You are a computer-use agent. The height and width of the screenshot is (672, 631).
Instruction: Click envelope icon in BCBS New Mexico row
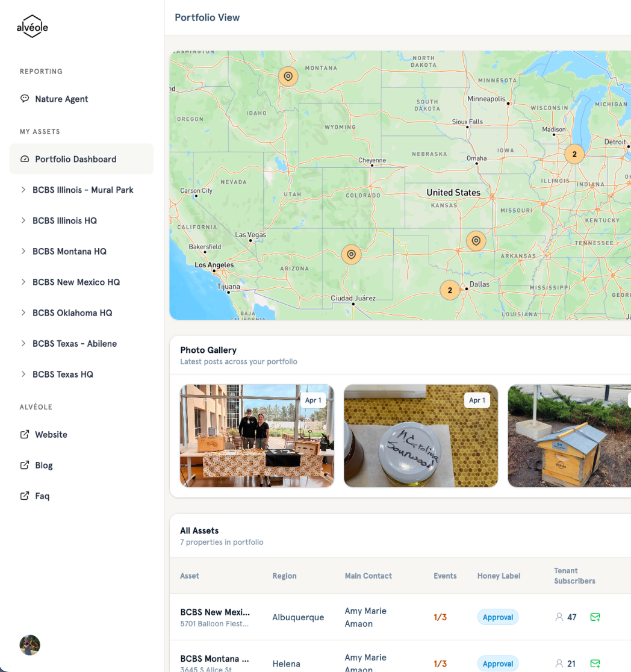point(595,617)
